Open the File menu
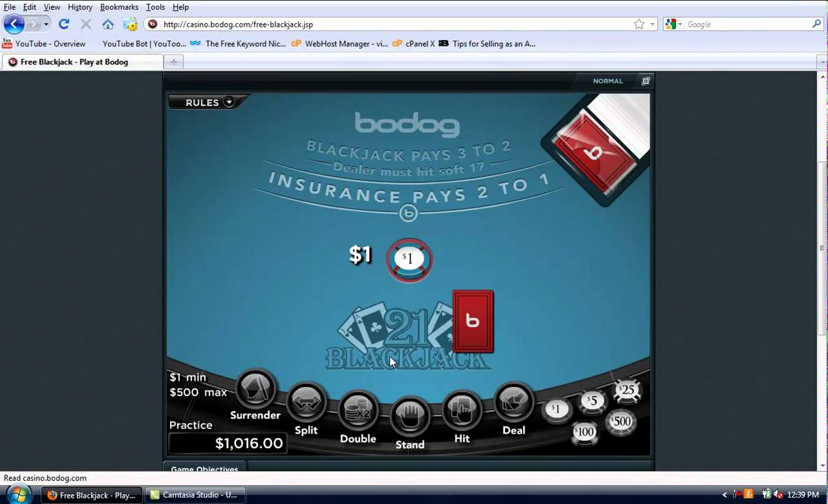This screenshot has height=504, width=828. click(x=10, y=7)
